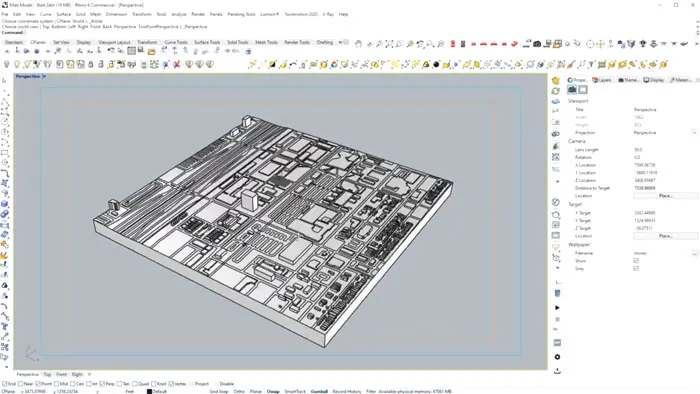Screen dimensions: 700x394
Task: Switch to the Right viewport tab
Action: (x=77, y=374)
